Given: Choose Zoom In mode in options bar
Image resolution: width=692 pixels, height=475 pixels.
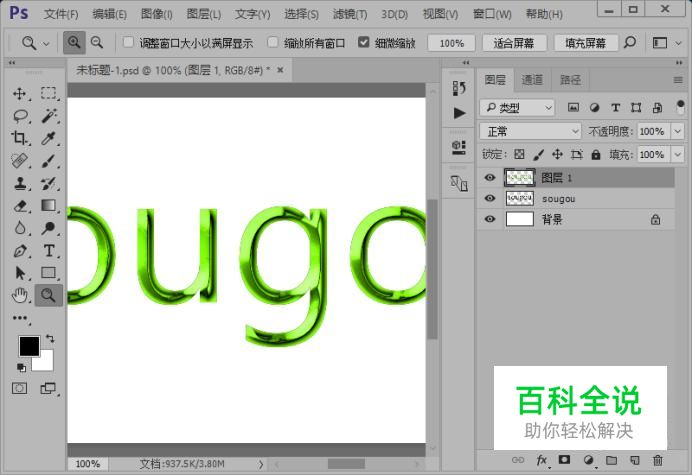Looking at the screenshot, I should (74, 43).
